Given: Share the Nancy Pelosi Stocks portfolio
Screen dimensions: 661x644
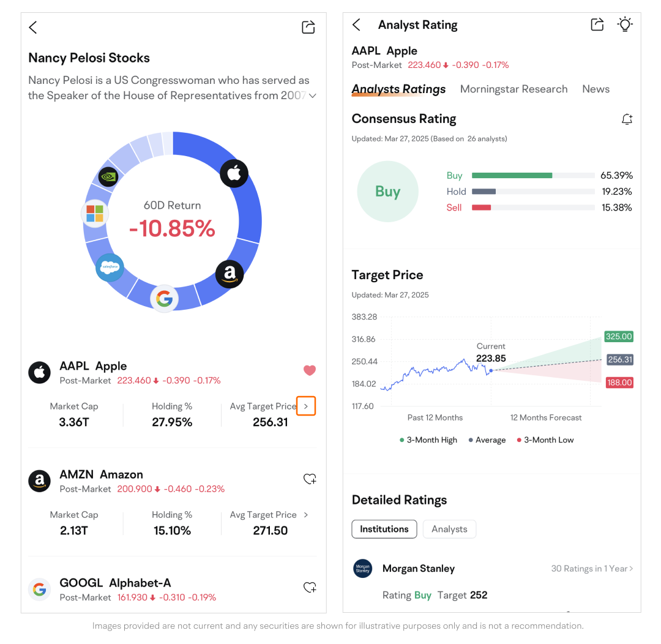Looking at the screenshot, I should click(308, 28).
